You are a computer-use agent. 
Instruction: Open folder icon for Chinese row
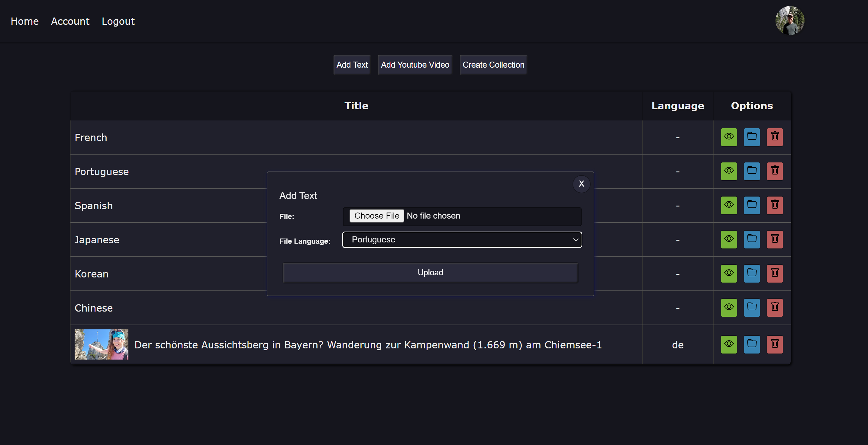pos(752,308)
